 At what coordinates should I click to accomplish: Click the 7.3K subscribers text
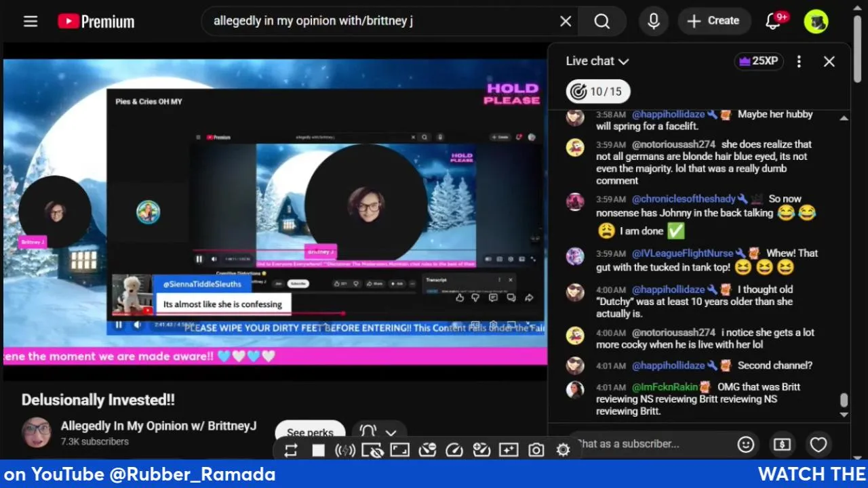pyautogui.click(x=95, y=441)
